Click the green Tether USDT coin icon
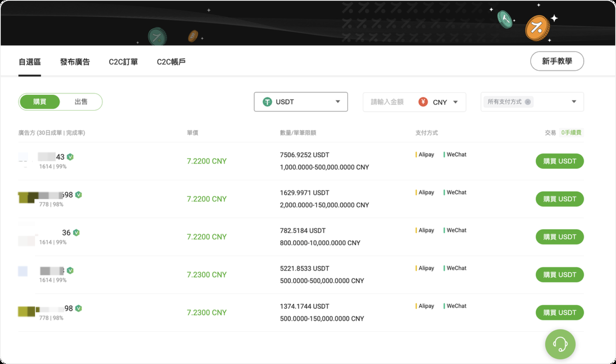The image size is (616, 364). click(267, 102)
